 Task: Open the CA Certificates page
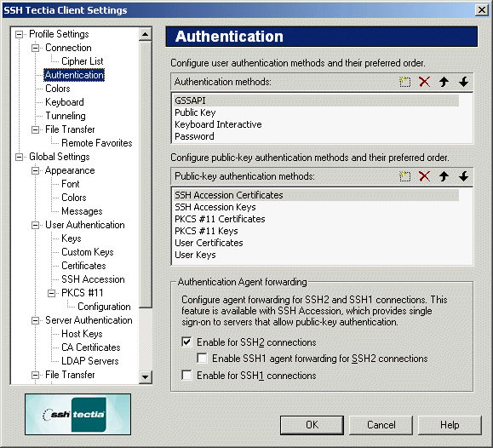(x=91, y=347)
